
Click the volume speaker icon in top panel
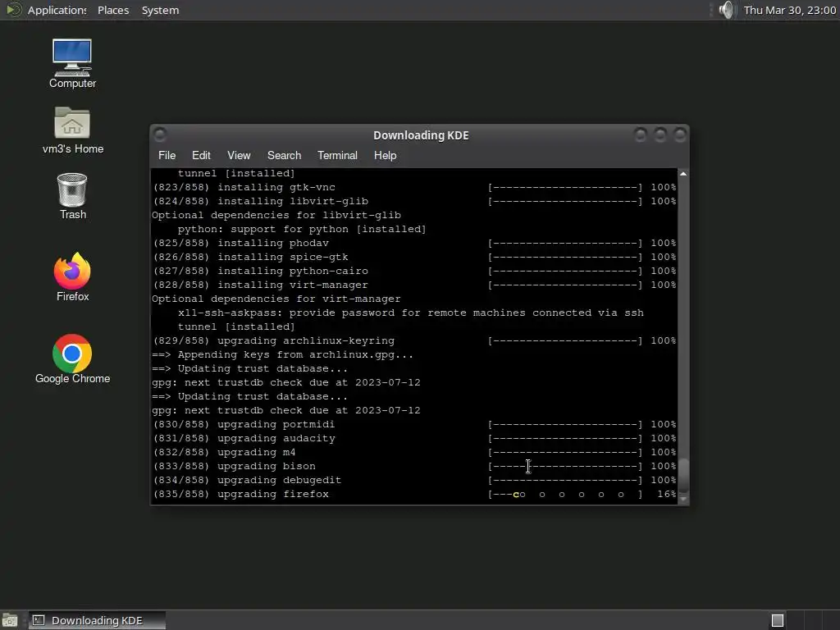(726, 10)
